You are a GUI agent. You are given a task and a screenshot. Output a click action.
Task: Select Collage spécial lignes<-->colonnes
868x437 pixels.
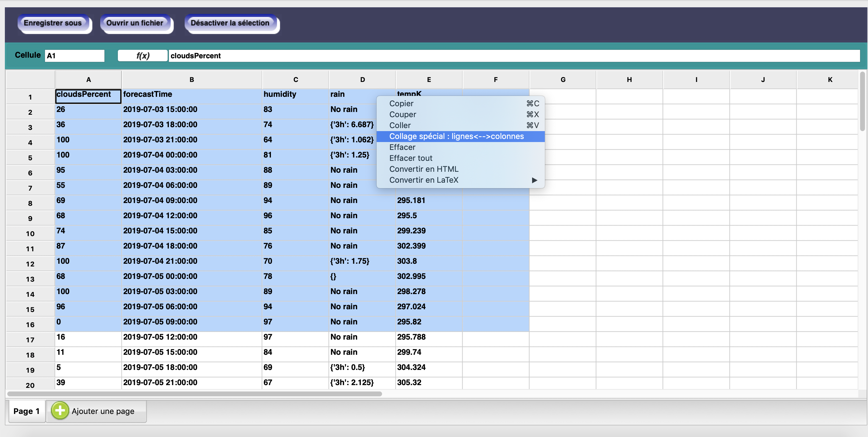(460, 136)
